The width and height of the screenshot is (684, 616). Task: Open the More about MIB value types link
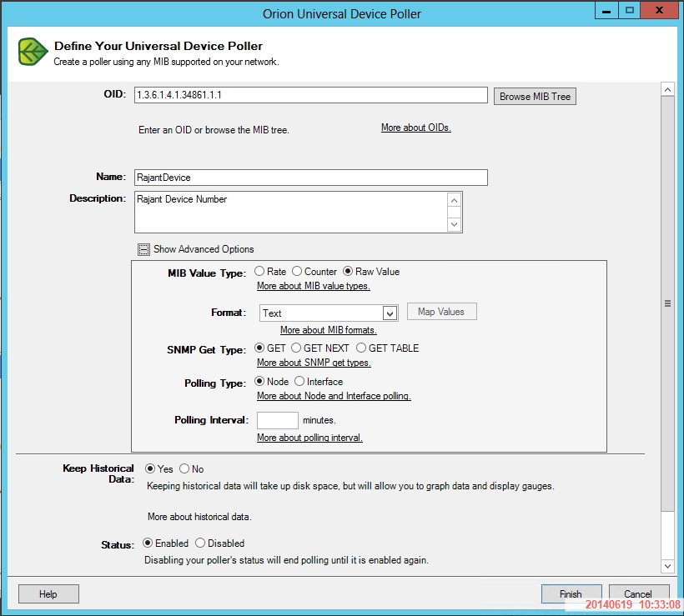coord(313,286)
